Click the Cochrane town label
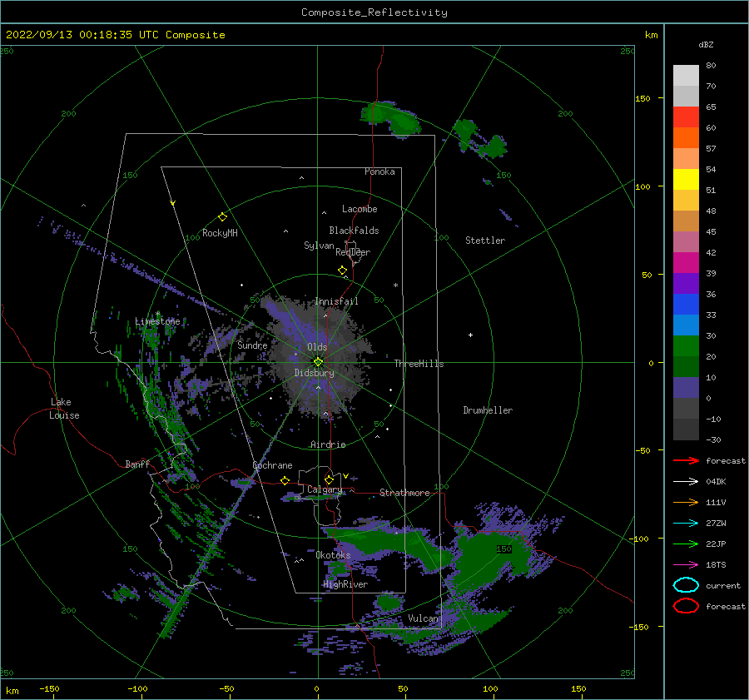The height and width of the screenshot is (700, 749). click(x=272, y=465)
